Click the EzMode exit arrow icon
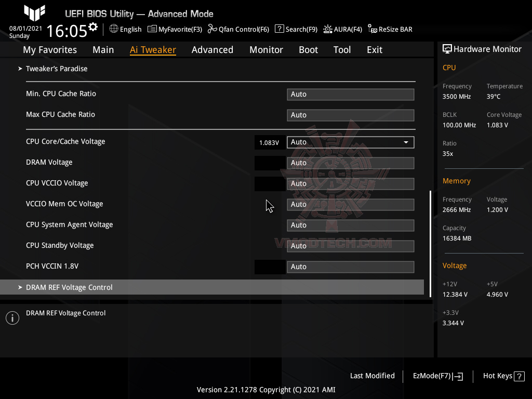This screenshot has height=399, width=532. [x=458, y=376]
